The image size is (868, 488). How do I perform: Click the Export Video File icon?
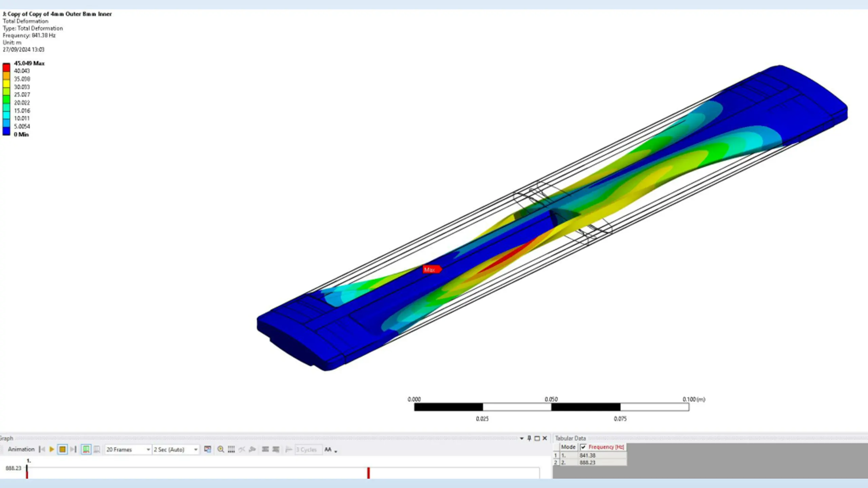tap(208, 449)
